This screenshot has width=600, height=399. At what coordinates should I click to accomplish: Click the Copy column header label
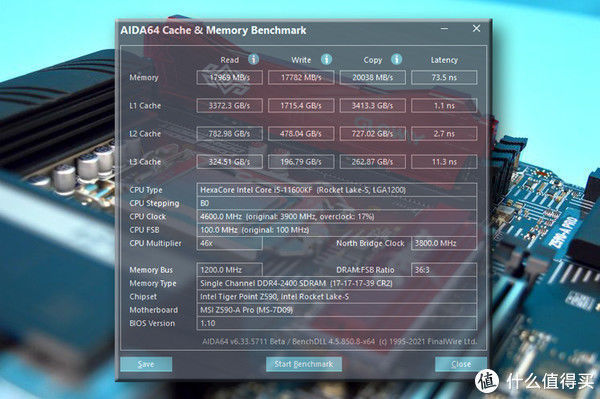coord(373,60)
